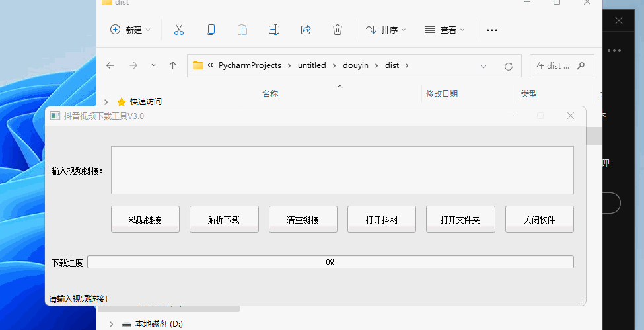The height and width of the screenshot is (330, 644).
Task: Click the Share icon in File Explorer toolbar
Action: tap(306, 30)
